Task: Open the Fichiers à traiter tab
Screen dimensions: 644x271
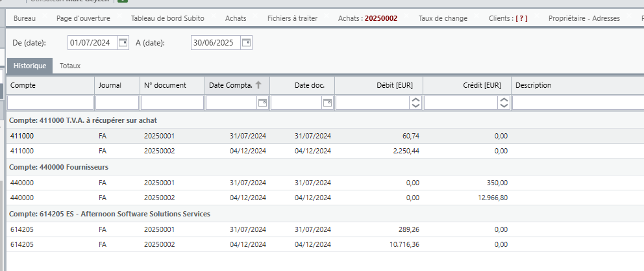Action: [x=292, y=18]
